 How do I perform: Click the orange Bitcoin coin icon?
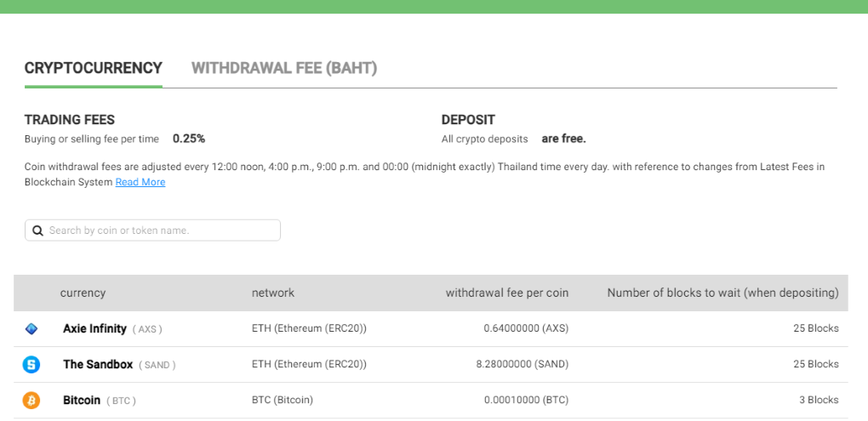31,401
